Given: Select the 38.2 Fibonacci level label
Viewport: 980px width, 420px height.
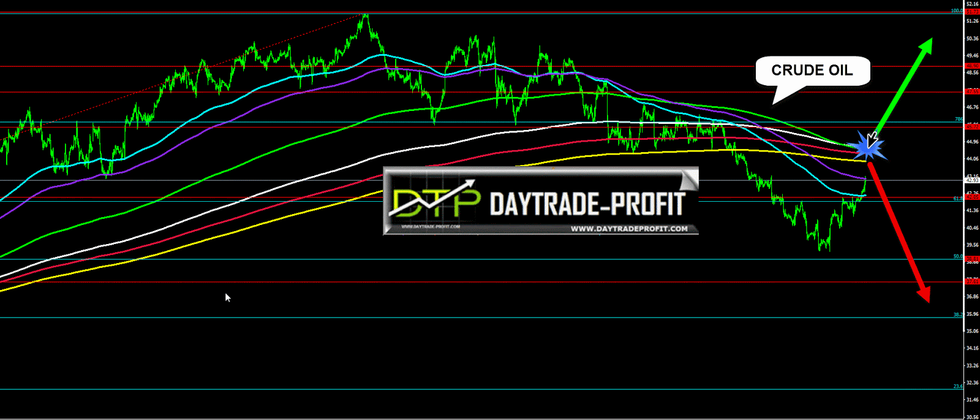Looking at the screenshot, I should (959, 315).
